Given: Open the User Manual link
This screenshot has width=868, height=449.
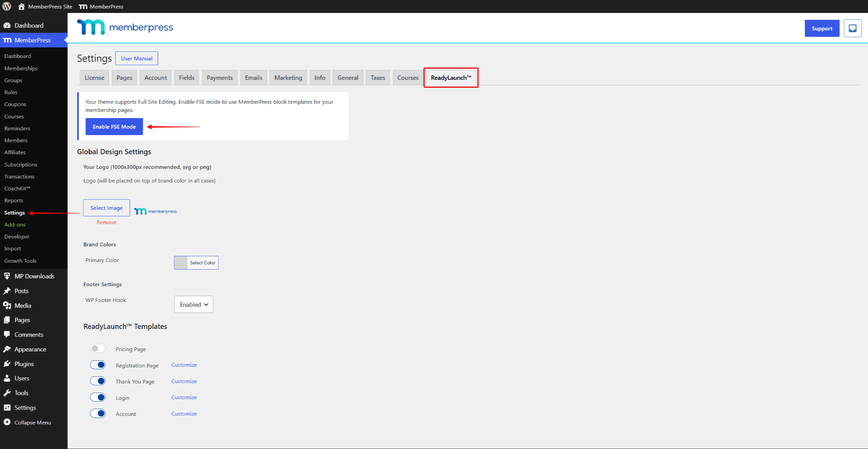Looking at the screenshot, I should [x=137, y=58].
